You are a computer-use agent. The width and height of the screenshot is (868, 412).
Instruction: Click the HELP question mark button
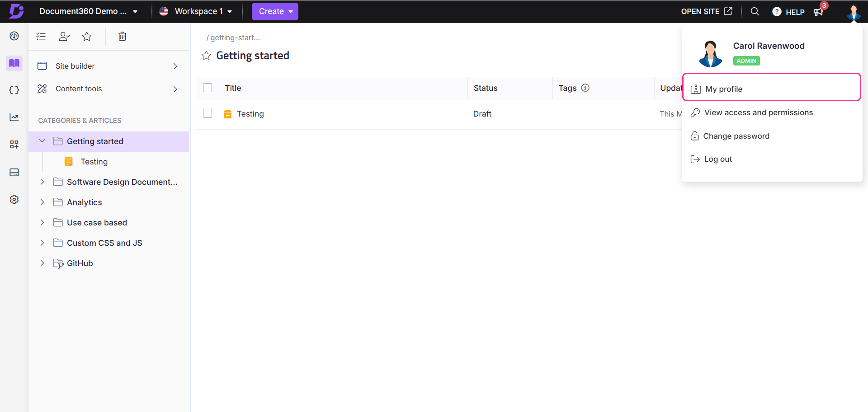tap(788, 12)
